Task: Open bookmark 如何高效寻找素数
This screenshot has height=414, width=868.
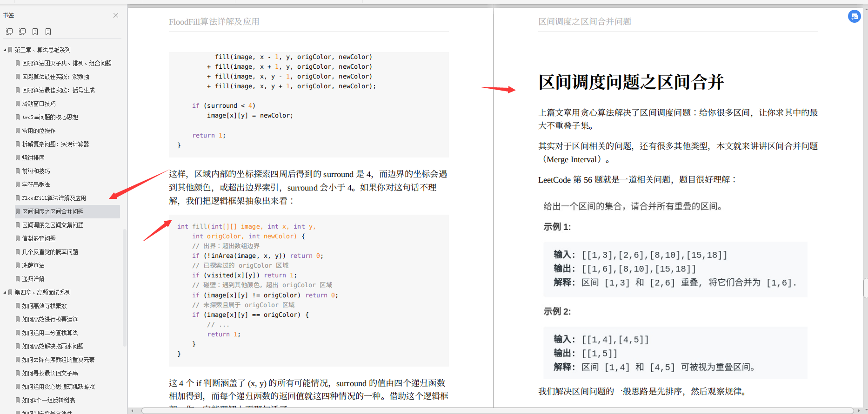Action: pos(45,306)
